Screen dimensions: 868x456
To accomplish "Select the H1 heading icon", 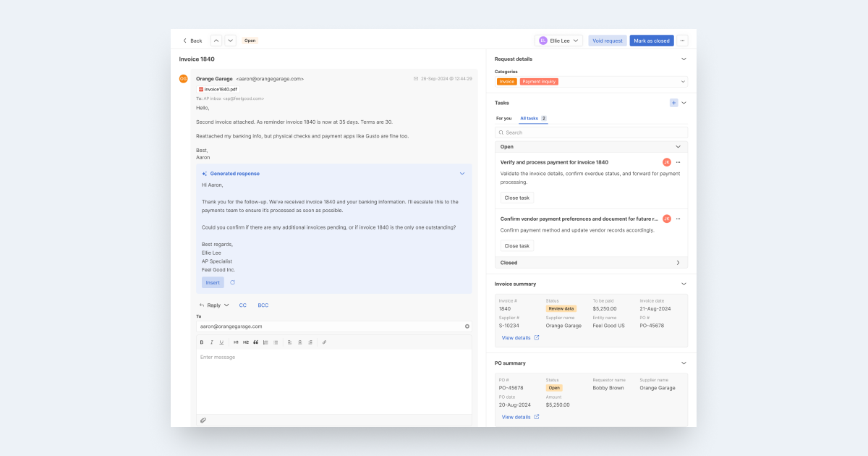I will click(x=236, y=342).
